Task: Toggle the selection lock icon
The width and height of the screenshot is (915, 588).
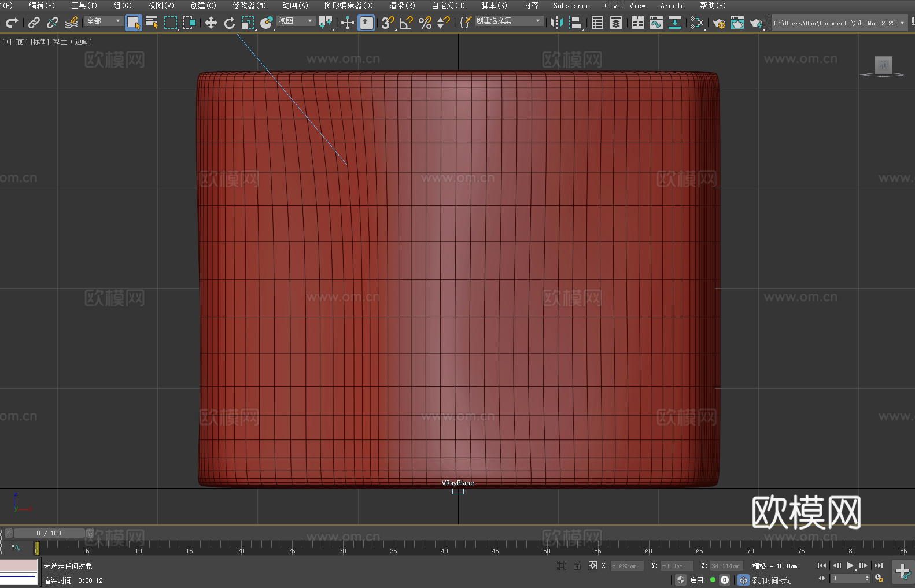Action: 577,565
